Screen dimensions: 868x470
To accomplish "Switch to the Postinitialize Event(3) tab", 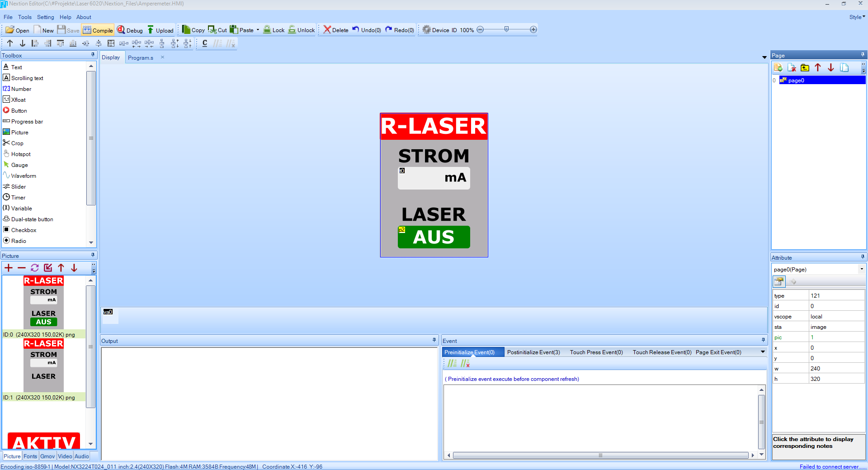I will pos(533,352).
